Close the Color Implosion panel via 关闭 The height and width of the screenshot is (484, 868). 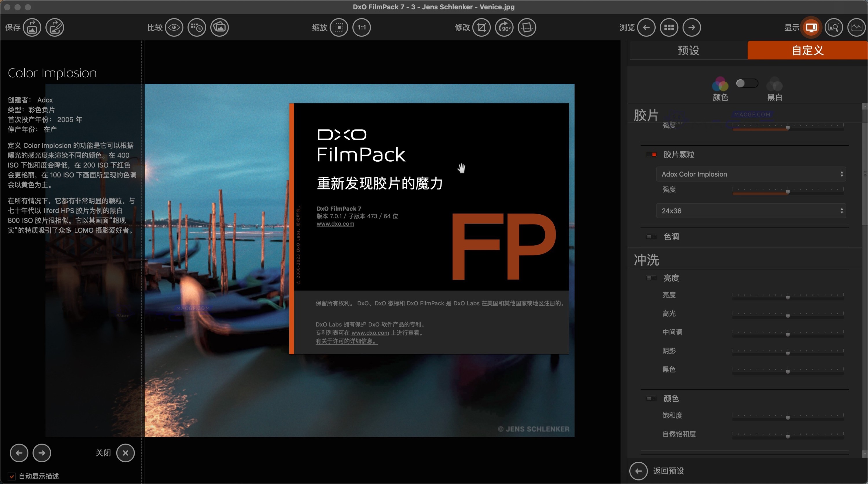coord(125,453)
